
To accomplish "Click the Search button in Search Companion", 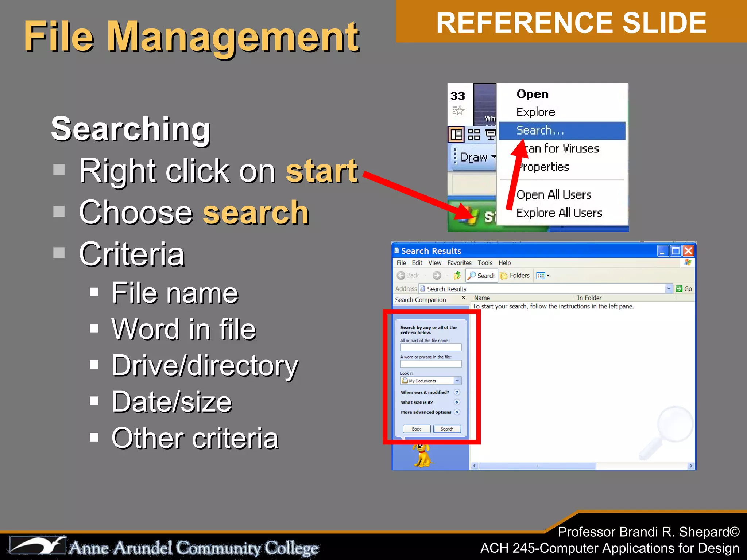I will click(x=447, y=429).
